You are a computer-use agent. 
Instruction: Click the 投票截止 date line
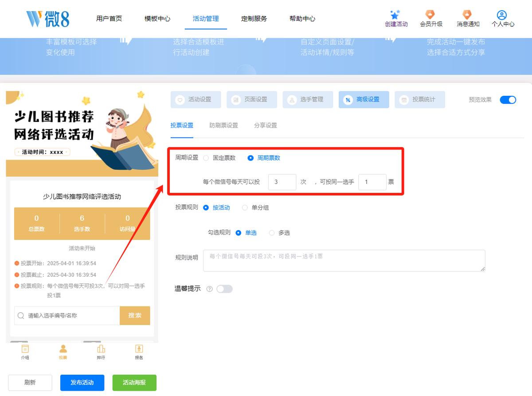point(55,275)
